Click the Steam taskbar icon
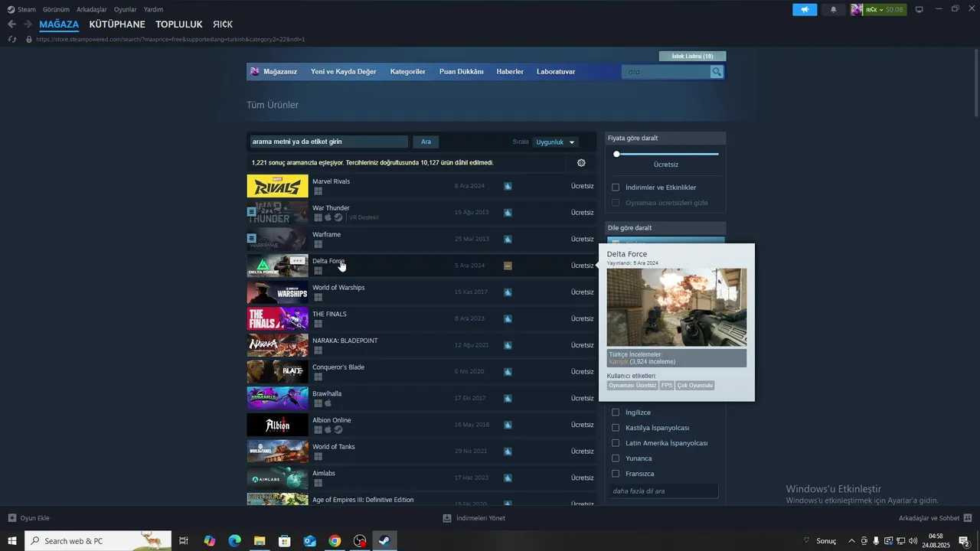The image size is (980, 551). (x=384, y=541)
